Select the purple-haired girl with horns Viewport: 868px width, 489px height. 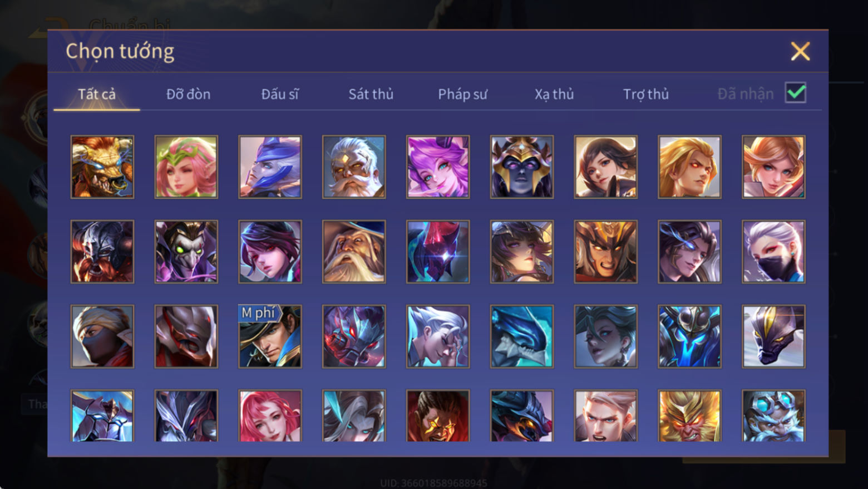[438, 167]
